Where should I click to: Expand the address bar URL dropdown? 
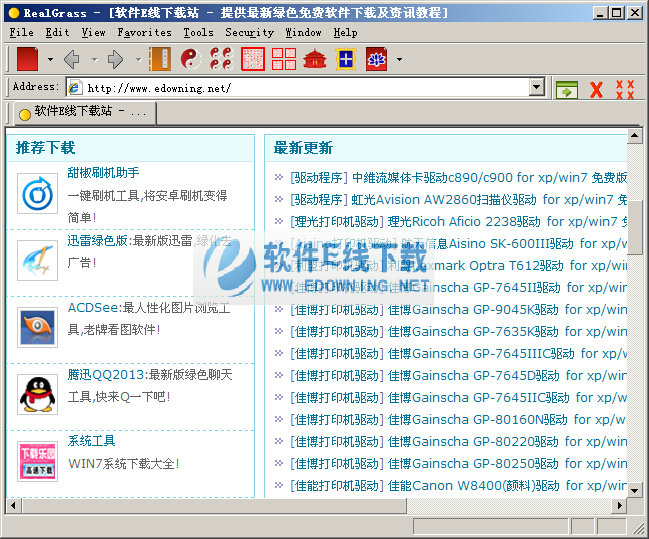pyautogui.click(x=537, y=88)
